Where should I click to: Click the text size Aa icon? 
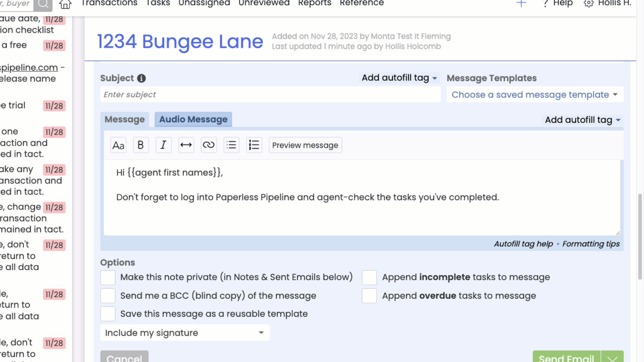[118, 145]
